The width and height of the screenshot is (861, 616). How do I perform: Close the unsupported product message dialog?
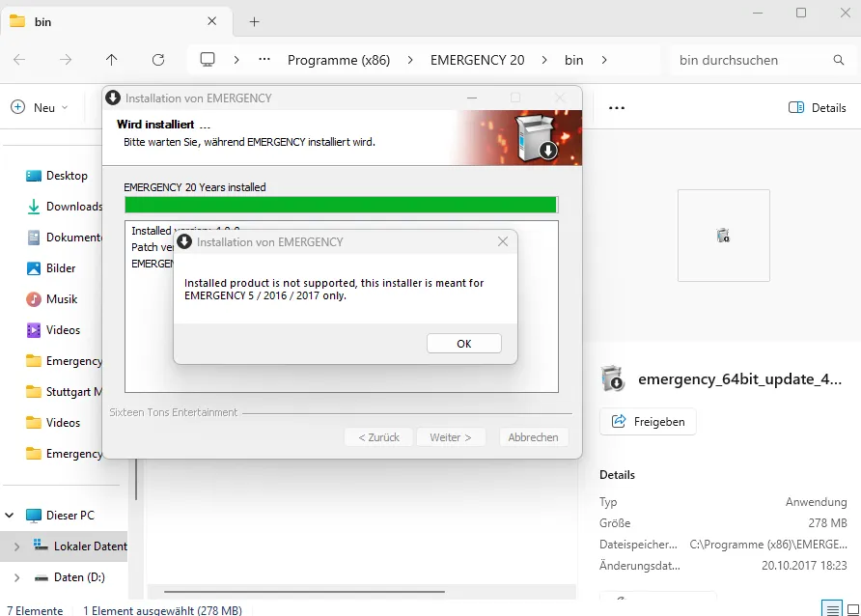coord(502,242)
